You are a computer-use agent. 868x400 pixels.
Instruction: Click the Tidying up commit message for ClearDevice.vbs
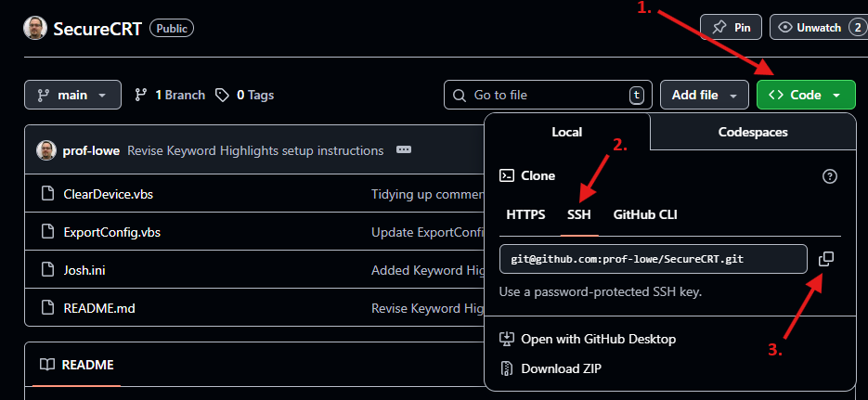(x=428, y=194)
